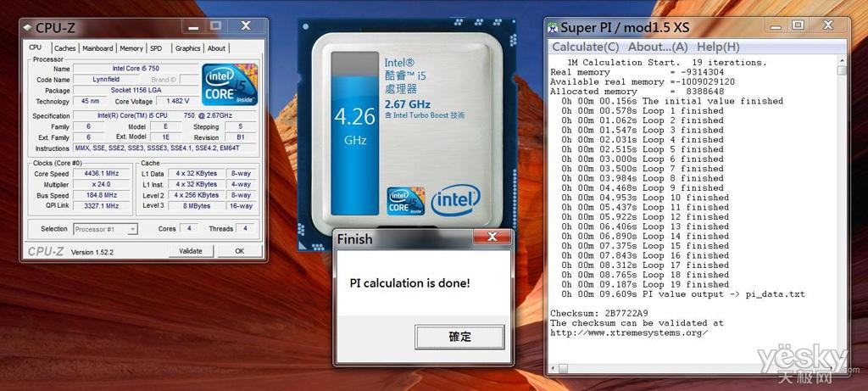Click the Code Name value 'Lynnfield'
868x391 pixels.
[x=108, y=80]
